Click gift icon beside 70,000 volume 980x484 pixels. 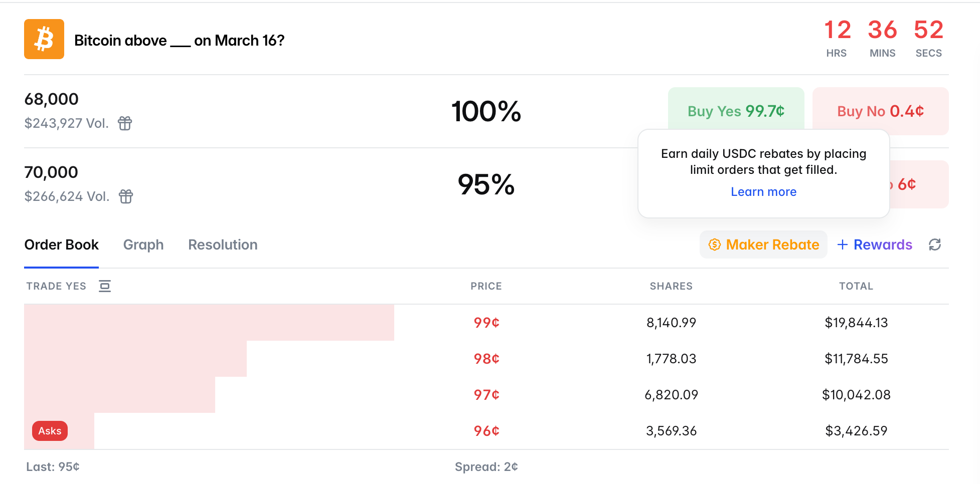pyautogui.click(x=126, y=196)
